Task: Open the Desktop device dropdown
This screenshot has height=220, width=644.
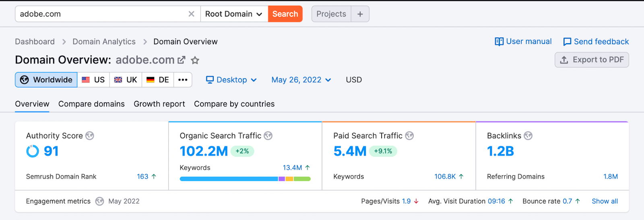Action: [x=231, y=80]
